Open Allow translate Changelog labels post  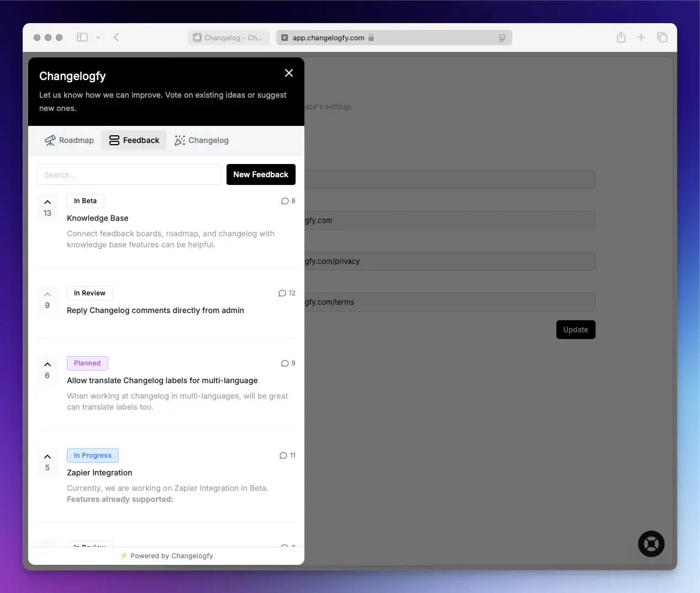162,380
